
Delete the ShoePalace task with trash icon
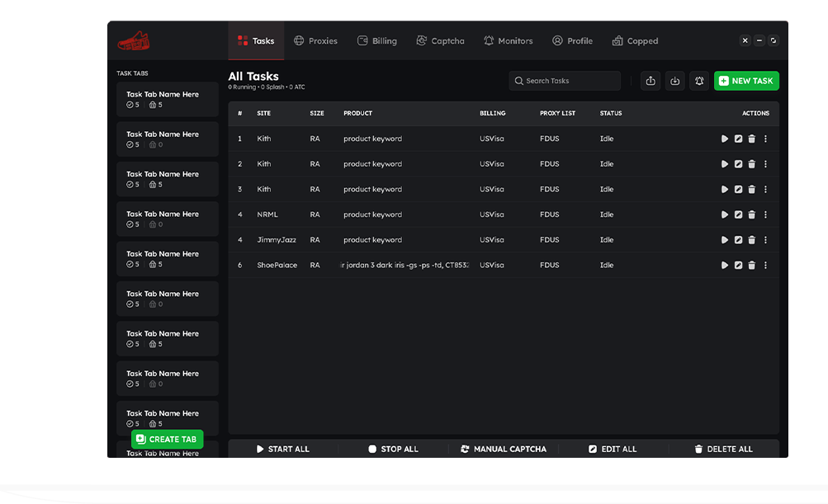pyautogui.click(x=751, y=266)
